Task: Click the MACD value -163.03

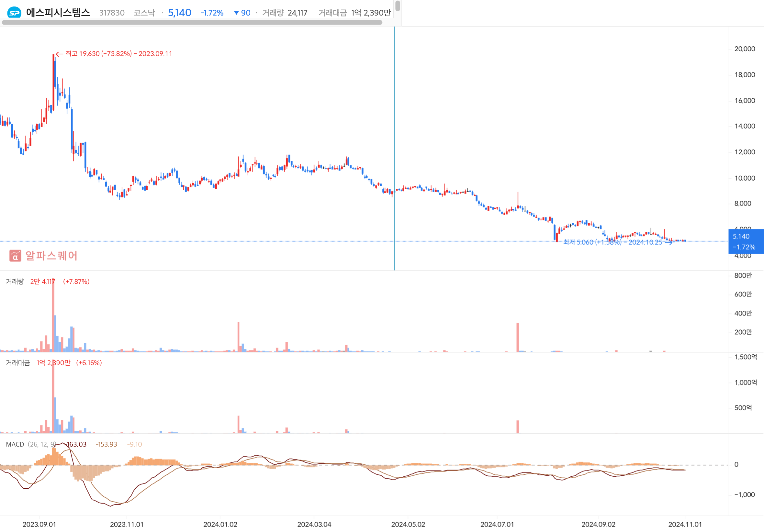Action: pos(75,445)
